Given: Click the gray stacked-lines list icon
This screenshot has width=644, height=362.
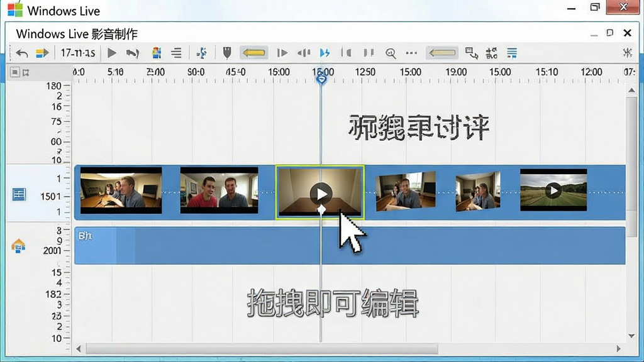Looking at the screenshot, I should [x=177, y=53].
